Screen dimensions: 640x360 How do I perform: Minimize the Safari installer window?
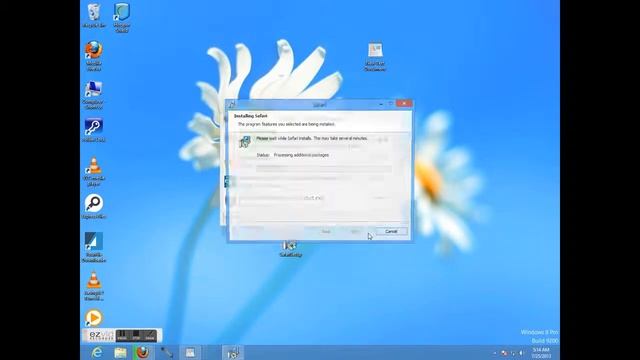381,104
